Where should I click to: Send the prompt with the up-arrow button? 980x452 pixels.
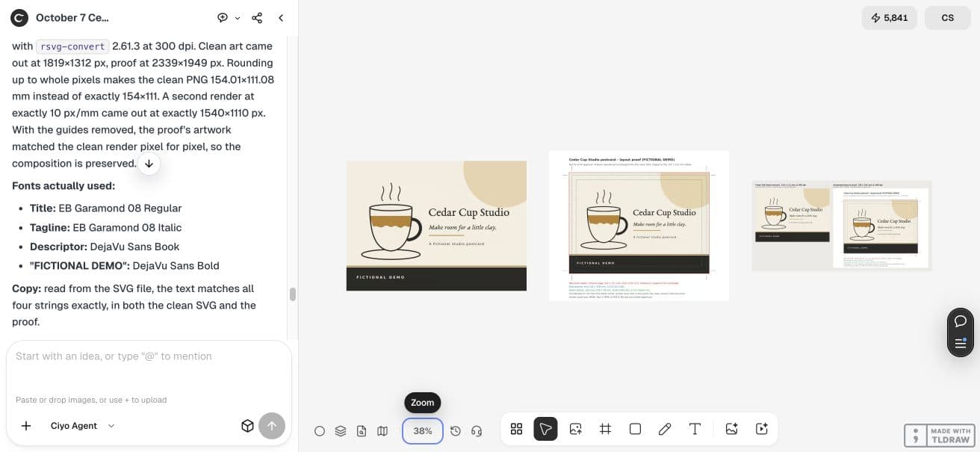[272, 426]
